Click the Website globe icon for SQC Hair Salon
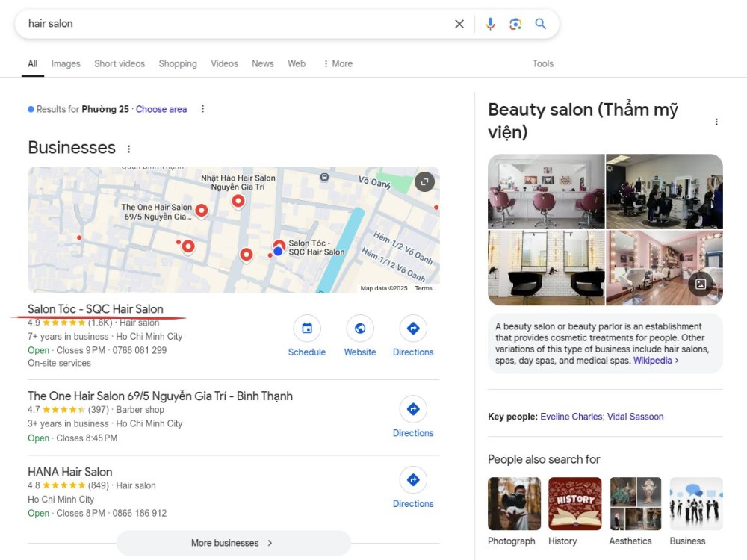 coord(360,328)
